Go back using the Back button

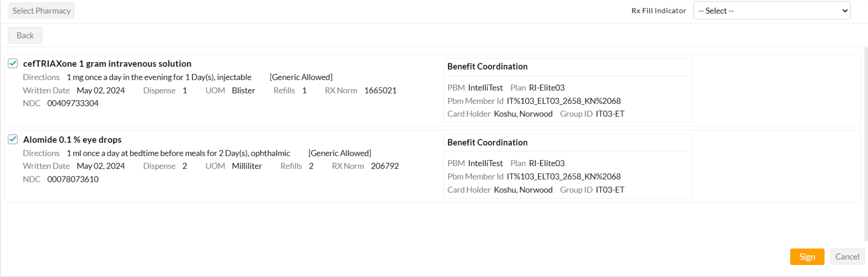[x=25, y=36]
